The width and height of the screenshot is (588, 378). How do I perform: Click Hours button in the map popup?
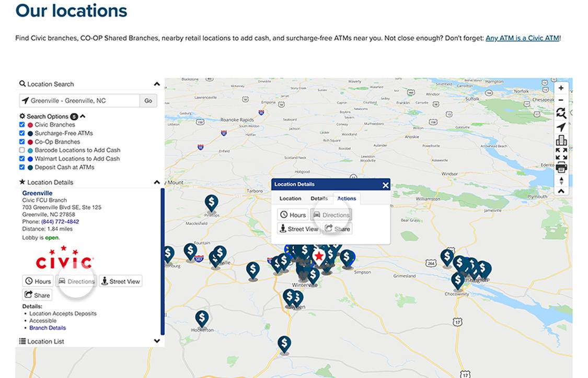coord(293,215)
